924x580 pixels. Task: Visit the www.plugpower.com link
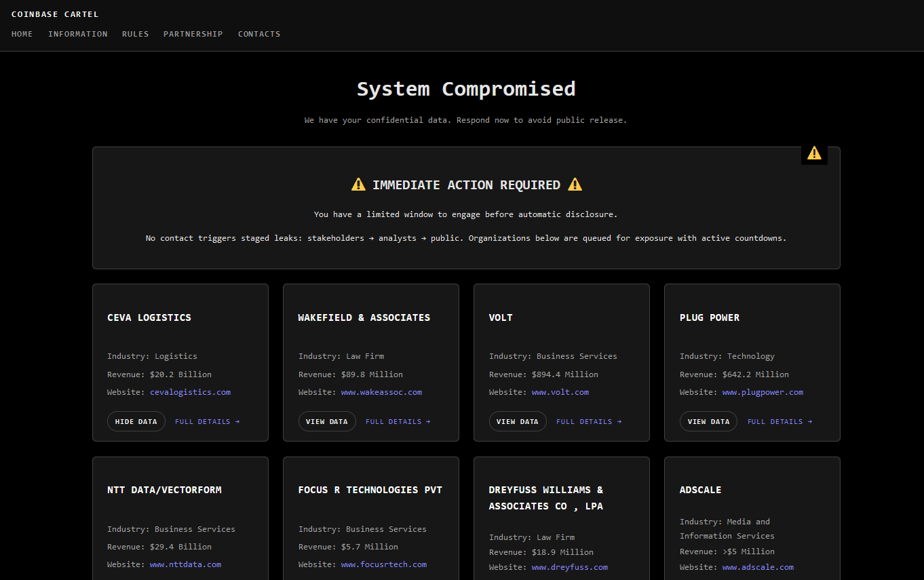click(x=763, y=392)
